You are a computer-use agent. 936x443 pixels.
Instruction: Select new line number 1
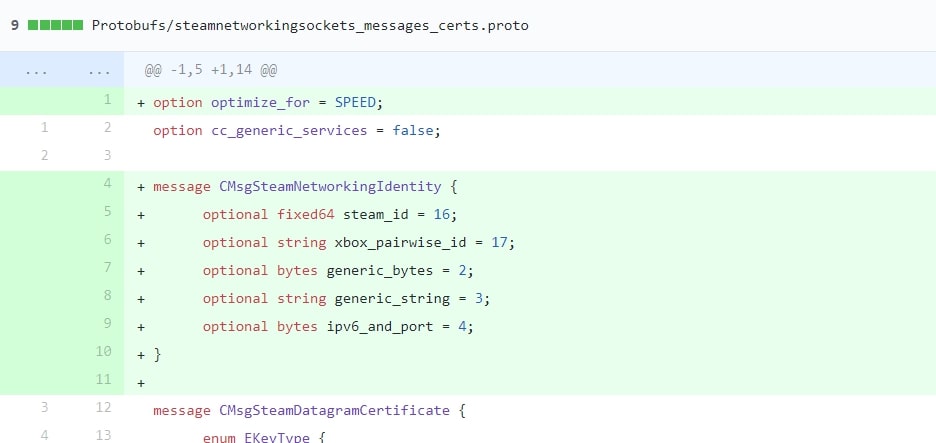pos(106,101)
